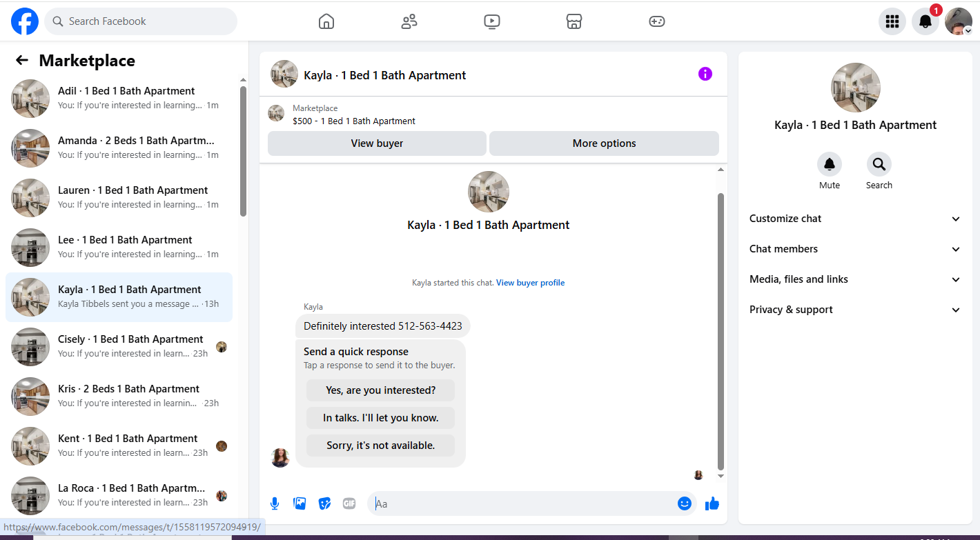Open the purple conversation information icon
This screenshot has width=980, height=540.
click(x=705, y=74)
